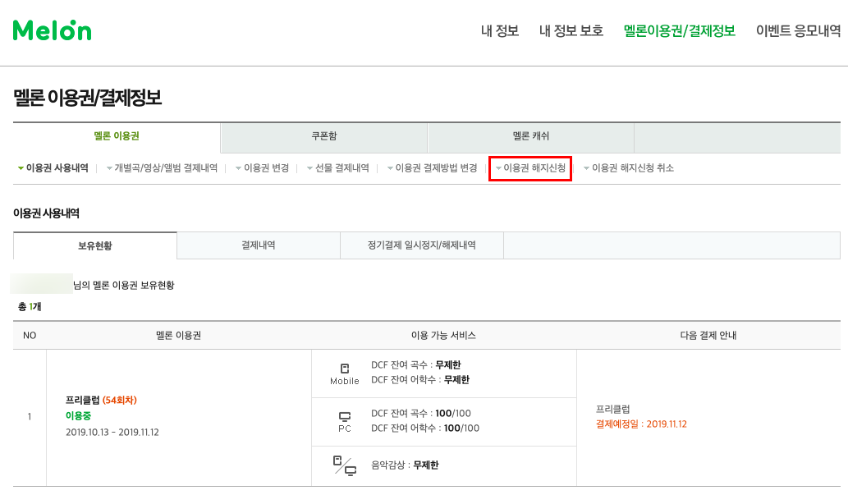This screenshot has width=848, height=504.
Task: Click the 음악감상 : 무제한 text
Action: click(x=405, y=465)
